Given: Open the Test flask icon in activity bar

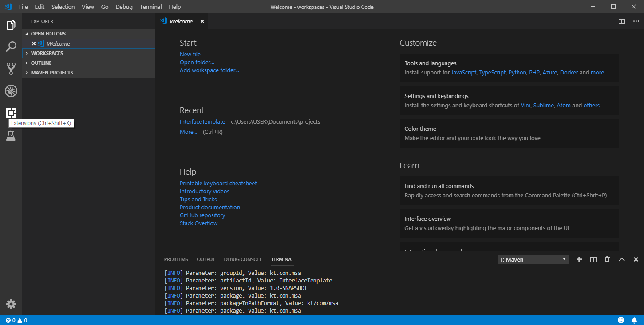Looking at the screenshot, I should pyautogui.click(x=11, y=136).
